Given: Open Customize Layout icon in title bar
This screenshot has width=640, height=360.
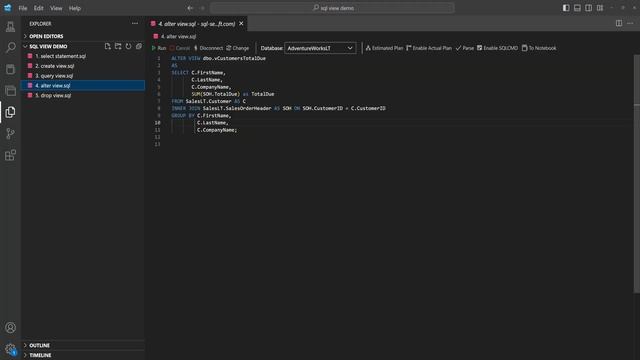Looking at the screenshot, I should 600,8.
